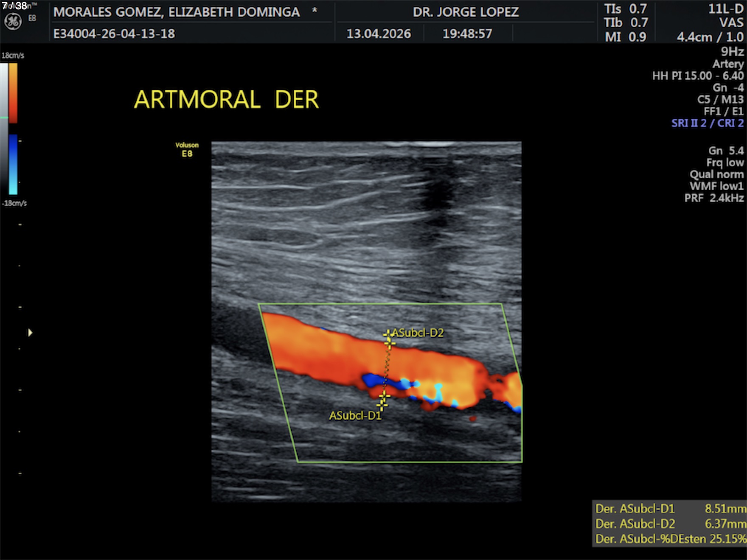Click the ASubcl-D2 measurement label in image

pyautogui.click(x=418, y=333)
